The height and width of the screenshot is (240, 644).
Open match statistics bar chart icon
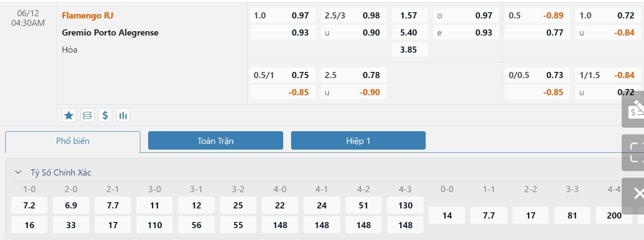coord(123,115)
